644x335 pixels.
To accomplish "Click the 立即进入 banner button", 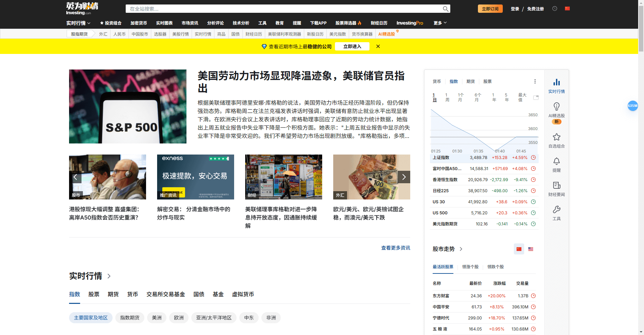I will 352,46.
